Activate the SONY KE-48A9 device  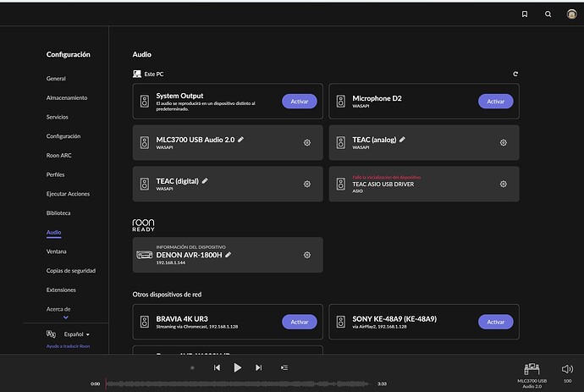point(496,322)
